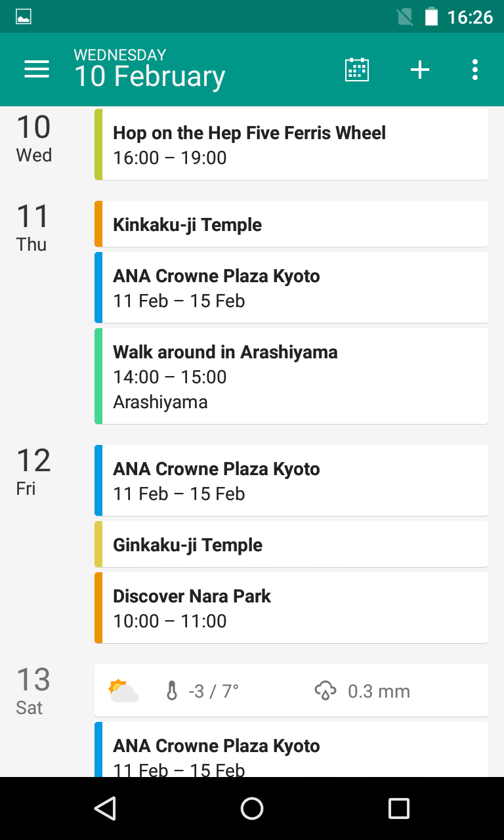Image resolution: width=504 pixels, height=840 pixels.
Task: Select the Thursday 11 date label
Action: click(x=33, y=227)
